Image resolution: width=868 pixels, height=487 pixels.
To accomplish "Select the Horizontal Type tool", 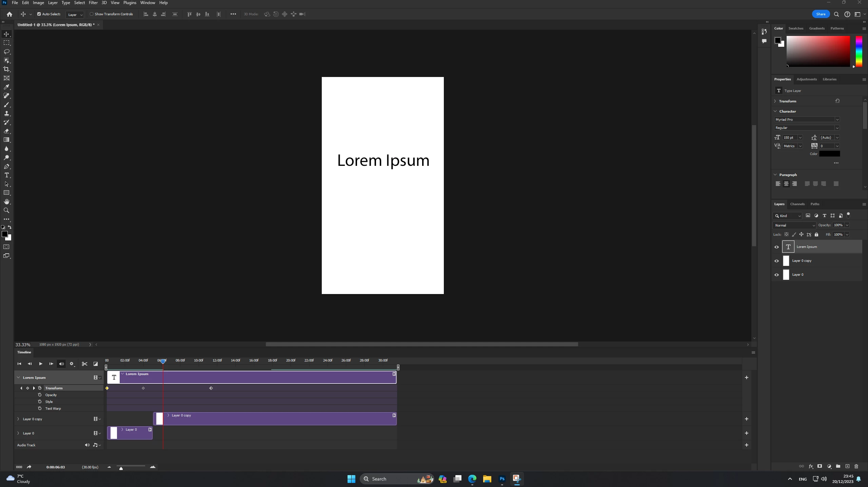I will (x=6, y=175).
